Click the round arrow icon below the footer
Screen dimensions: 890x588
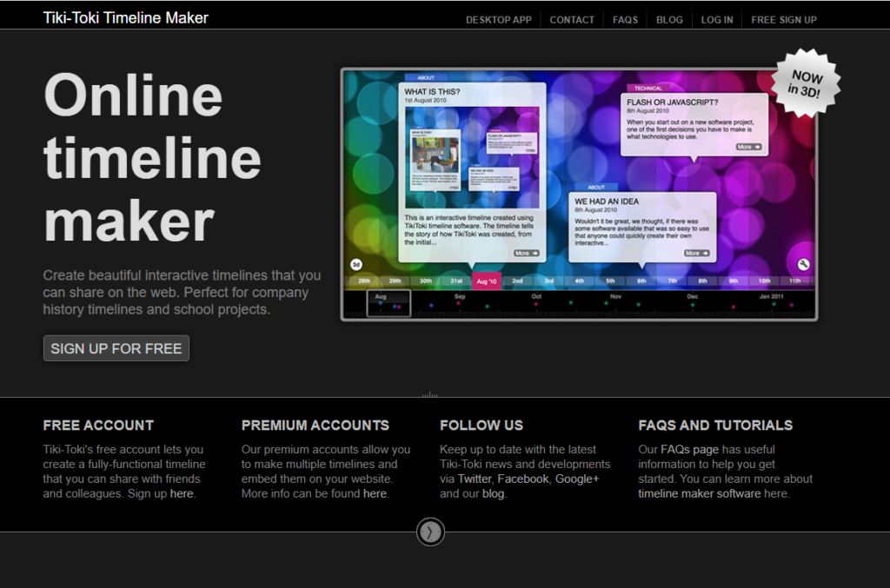click(430, 532)
